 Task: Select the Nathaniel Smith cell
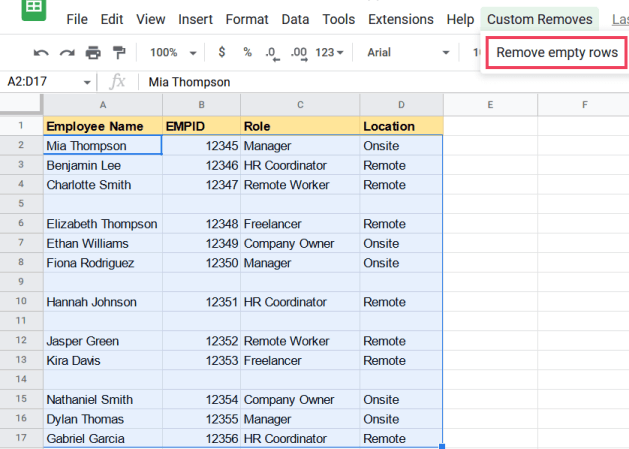click(103, 399)
